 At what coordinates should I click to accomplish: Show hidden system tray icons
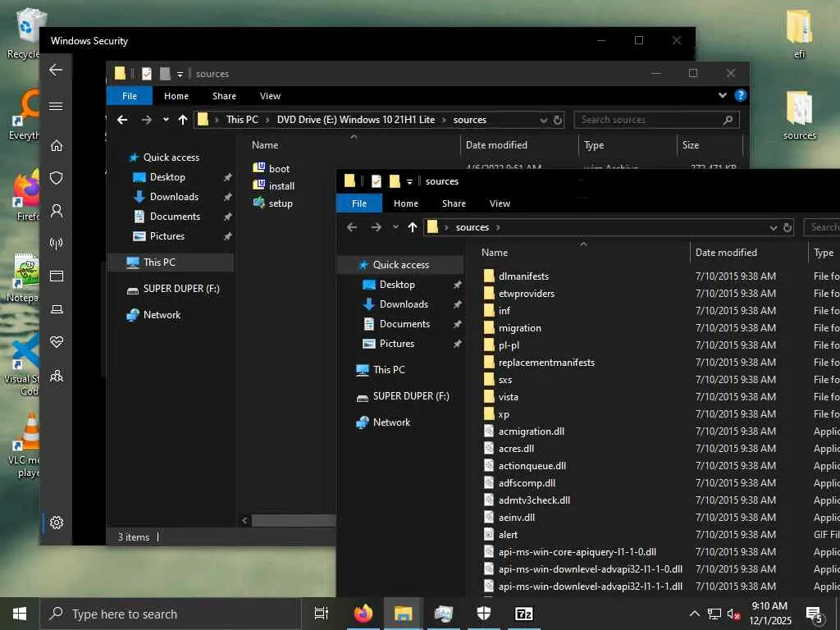(x=694, y=614)
